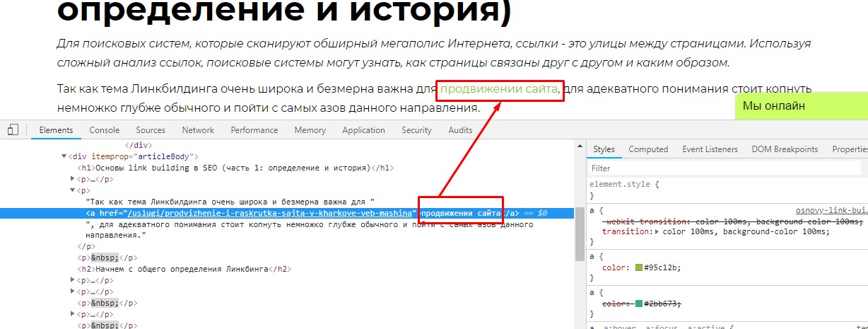Open the Properties sidebar tab
Screen dimensions: 868x329
tap(848, 149)
